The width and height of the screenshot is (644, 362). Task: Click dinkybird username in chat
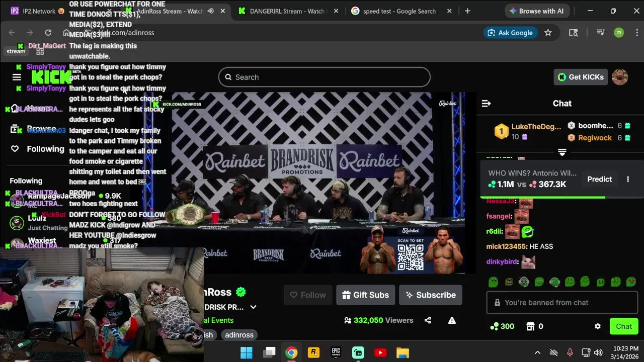point(502,262)
